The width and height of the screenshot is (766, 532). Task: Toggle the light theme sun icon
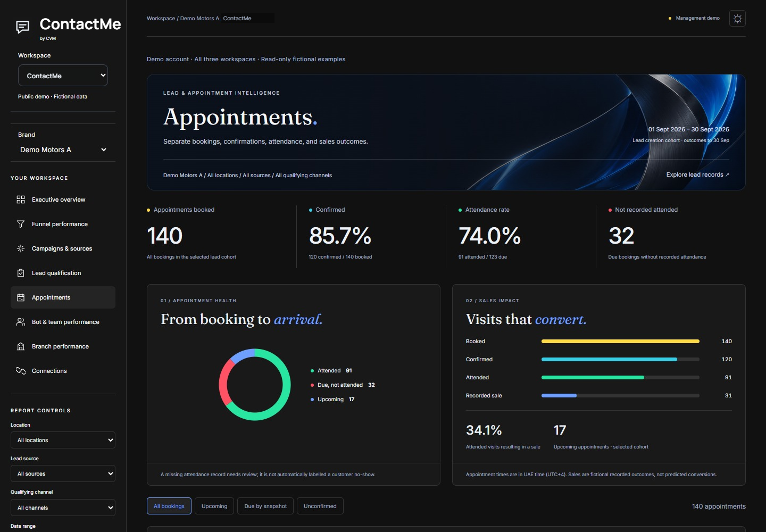pos(737,19)
